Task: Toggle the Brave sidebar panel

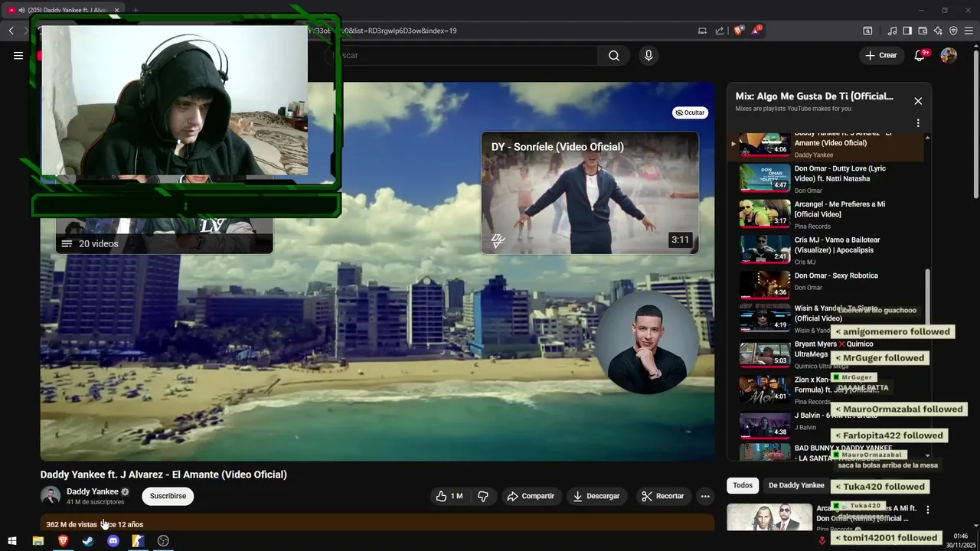Action: click(x=907, y=31)
